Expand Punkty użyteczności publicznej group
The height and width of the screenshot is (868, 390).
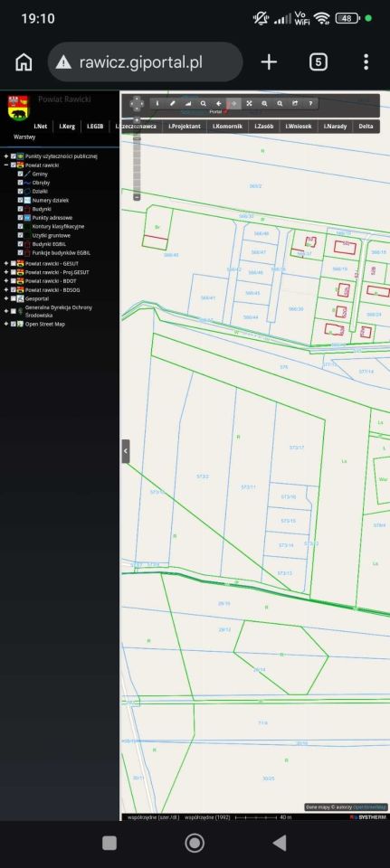pyautogui.click(x=6, y=156)
